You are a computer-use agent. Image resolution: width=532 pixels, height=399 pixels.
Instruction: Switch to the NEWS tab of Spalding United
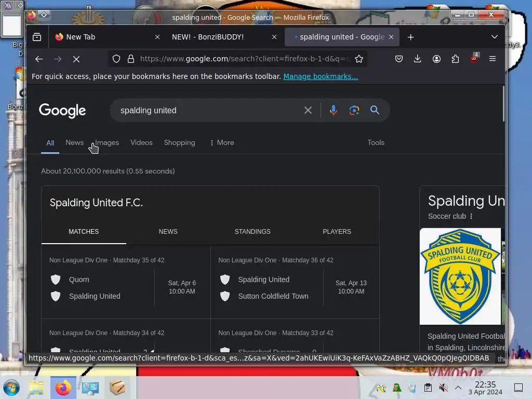pos(168,232)
